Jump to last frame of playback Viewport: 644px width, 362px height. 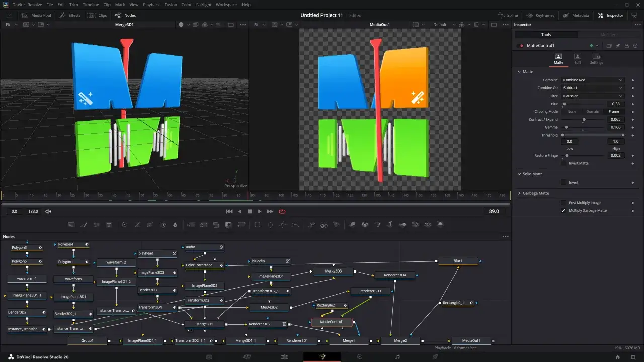270,211
